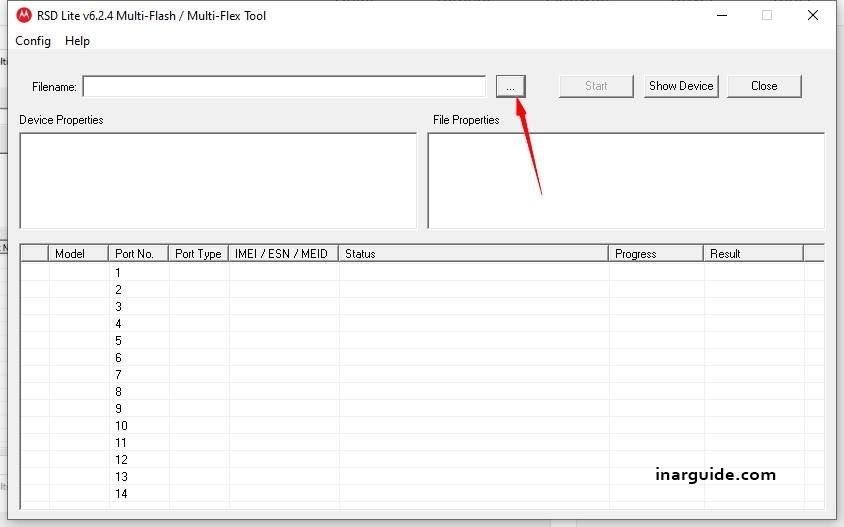Open the Help menu
Viewport: 844px width, 527px height.
point(77,41)
